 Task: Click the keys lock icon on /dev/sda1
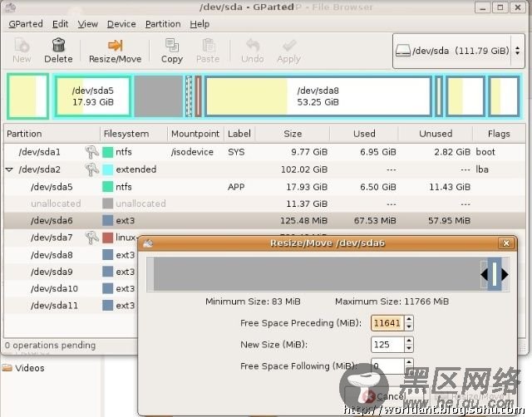pyautogui.click(x=91, y=152)
